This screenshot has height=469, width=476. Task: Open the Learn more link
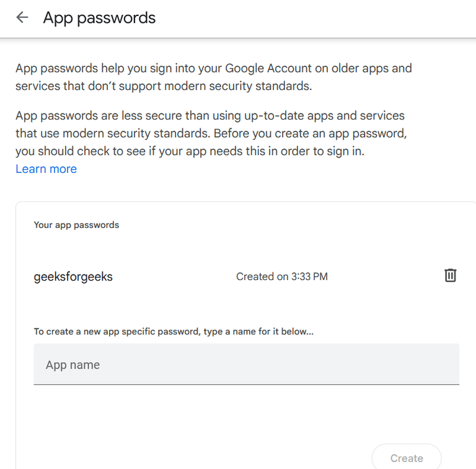click(x=46, y=169)
